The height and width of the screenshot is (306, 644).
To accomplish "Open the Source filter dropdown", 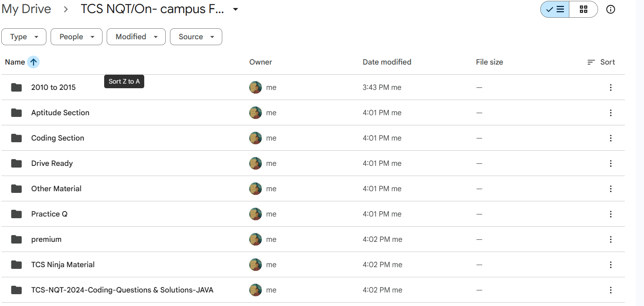I will pyautogui.click(x=196, y=37).
